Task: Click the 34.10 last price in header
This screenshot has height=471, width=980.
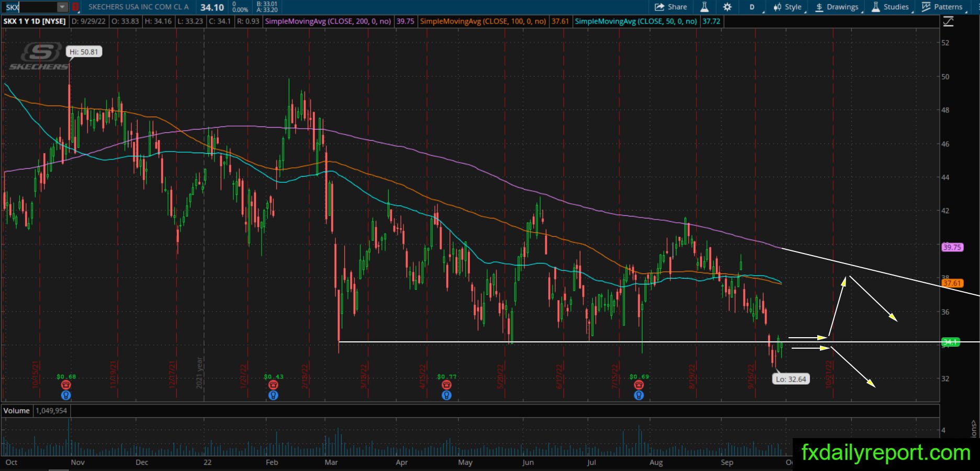Action: 212,7
